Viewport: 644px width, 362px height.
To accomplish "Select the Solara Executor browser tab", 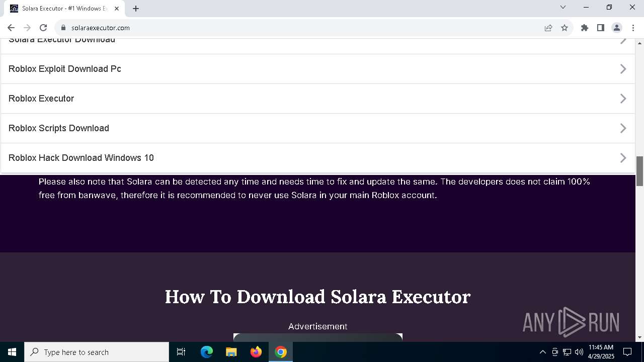I will (64, 9).
